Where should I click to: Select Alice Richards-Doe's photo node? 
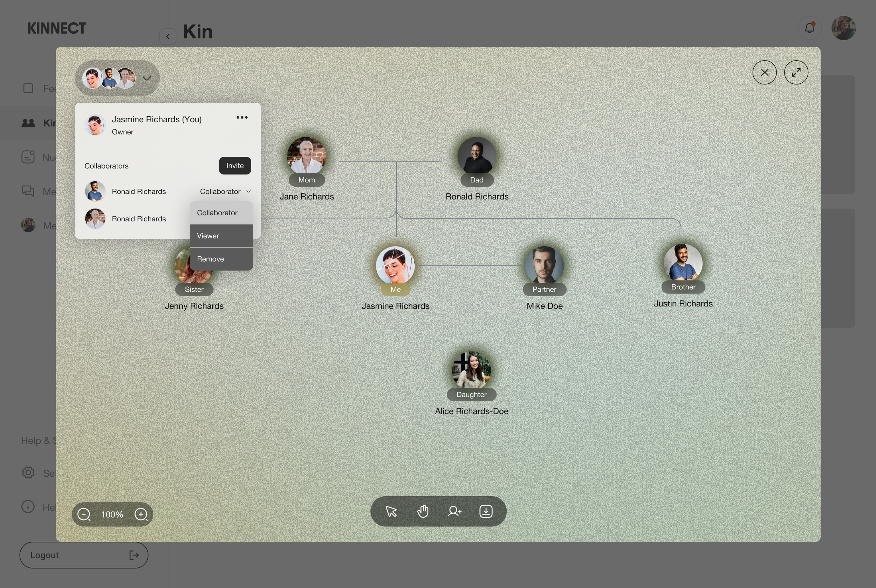[x=471, y=370]
